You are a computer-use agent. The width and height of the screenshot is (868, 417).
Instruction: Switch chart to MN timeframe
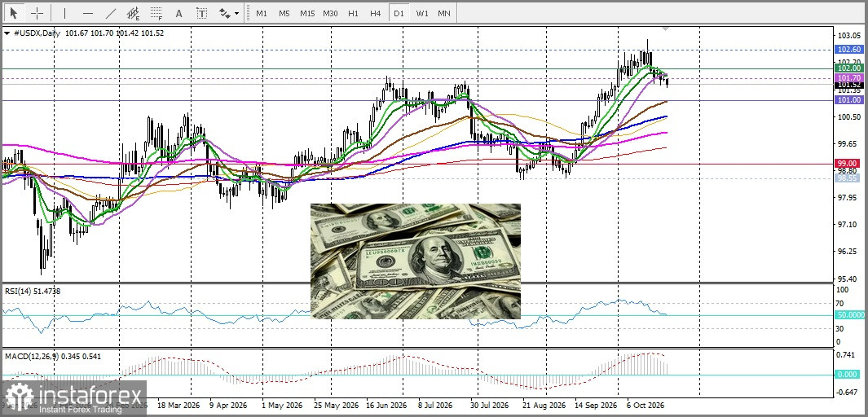coord(444,13)
